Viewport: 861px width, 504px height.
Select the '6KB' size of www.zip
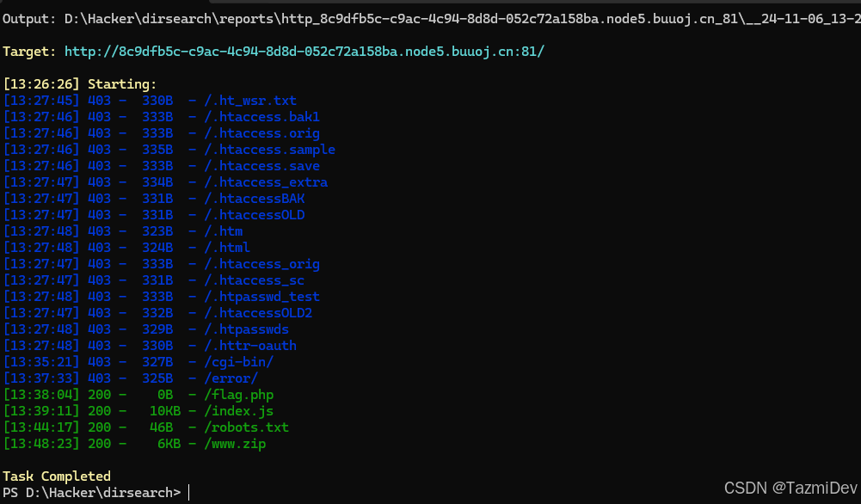169,444
